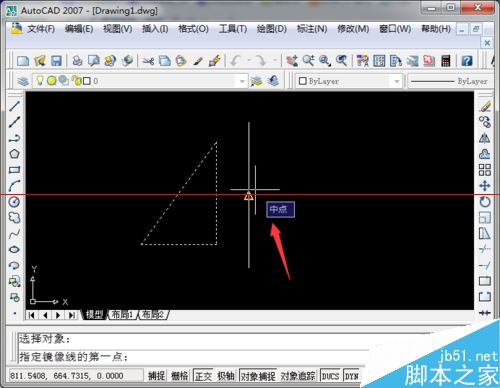Select the Trim tool
The width and height of the screenshot is (500, 388).
(x=485, y=249)
